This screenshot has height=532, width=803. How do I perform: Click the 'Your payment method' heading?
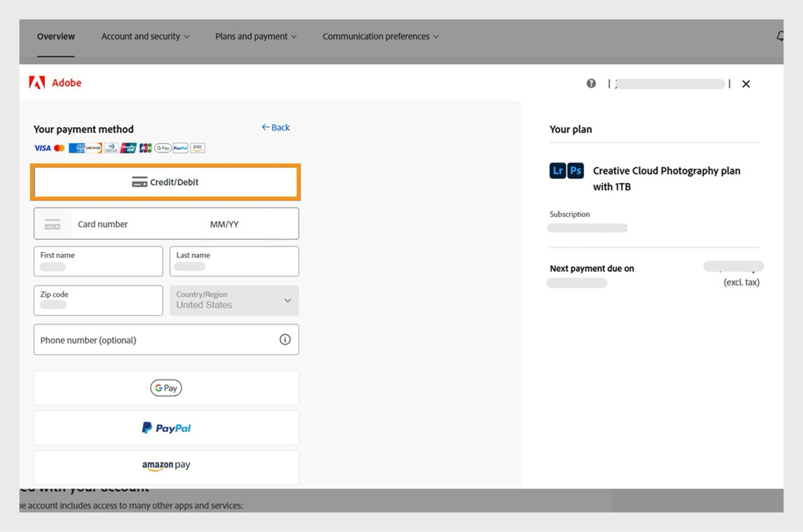[83, 129]
